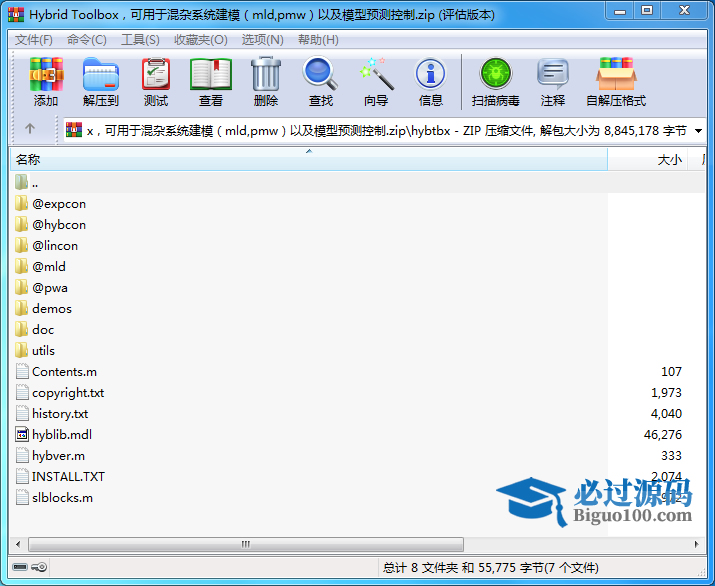Open the Tools (工具) menu
The image size is (715, 586).
(140, 40)
